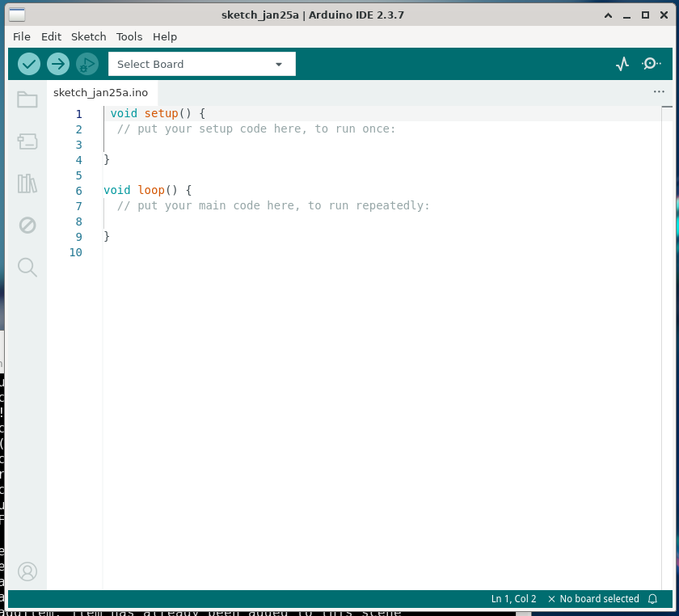Open the Sketch menu

click(88, 36)
